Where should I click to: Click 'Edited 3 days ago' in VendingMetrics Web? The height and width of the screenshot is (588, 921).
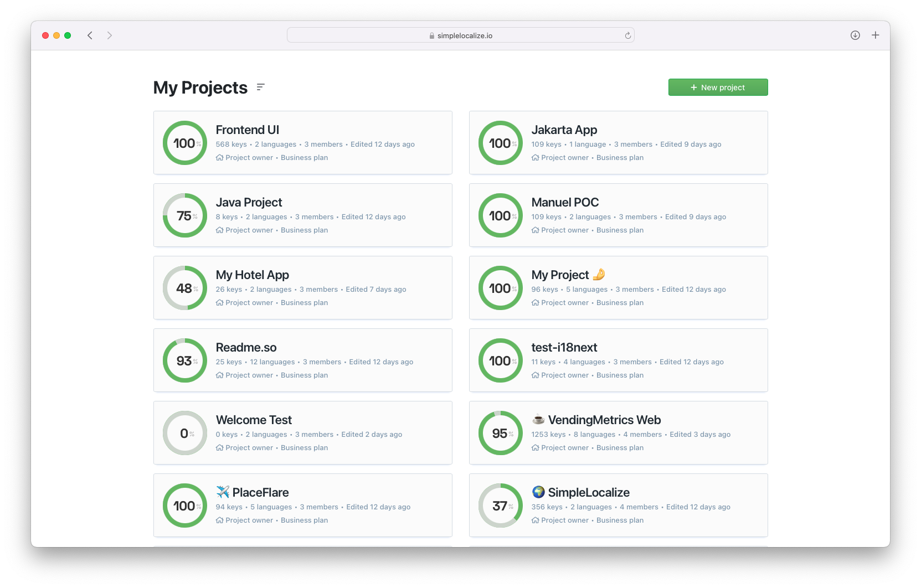tap(700, 435)
